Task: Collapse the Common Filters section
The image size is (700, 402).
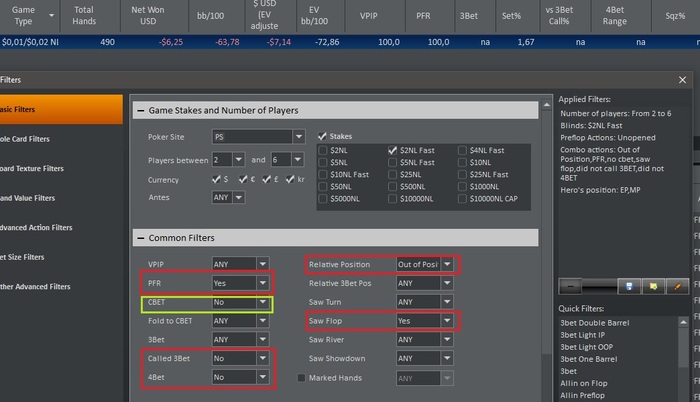Action: 140,238
